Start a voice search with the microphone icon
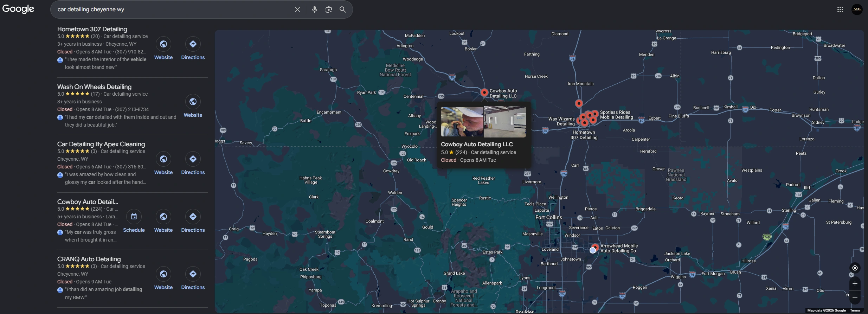The image size is (868, 314). click(315, 9)
